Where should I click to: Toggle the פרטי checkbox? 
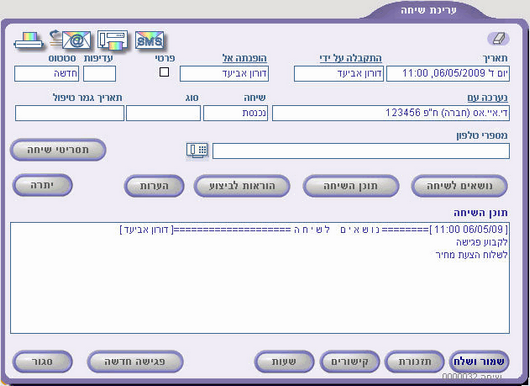(164, 72)
